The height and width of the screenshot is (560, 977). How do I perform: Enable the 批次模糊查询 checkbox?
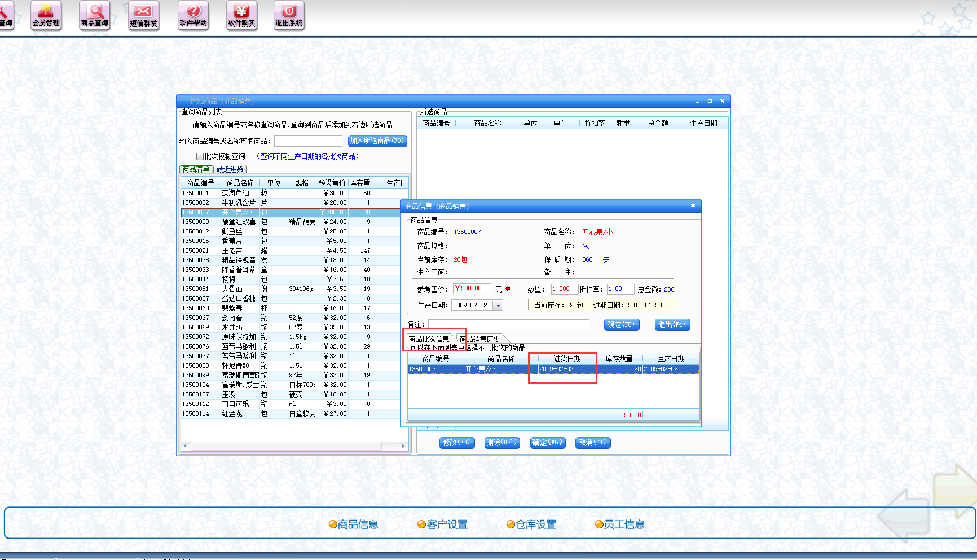200,156
